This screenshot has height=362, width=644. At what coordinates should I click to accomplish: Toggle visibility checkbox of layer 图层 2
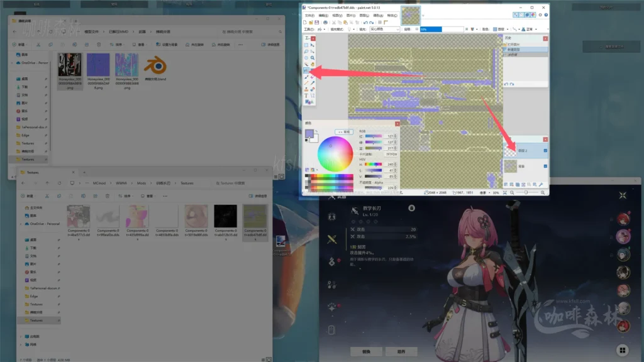[x=545, y=150]
